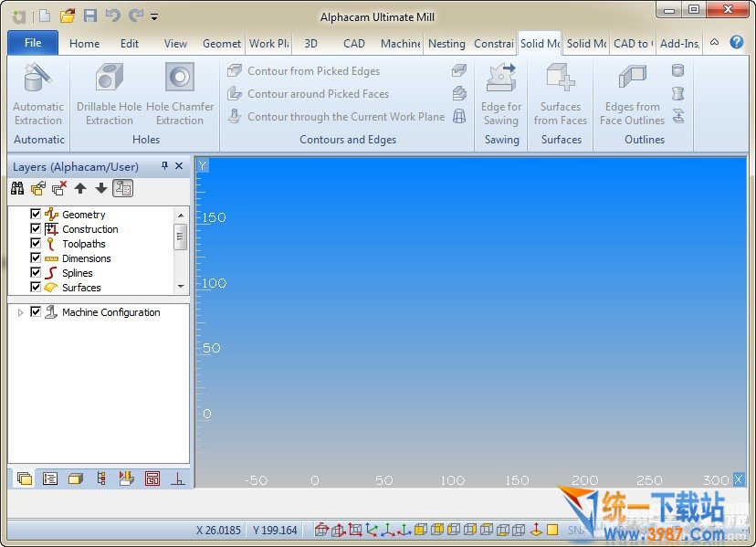756x547 pixels.
Task: Click the red arrow over yellow plane status icon
Action: [x=536, y=530]
